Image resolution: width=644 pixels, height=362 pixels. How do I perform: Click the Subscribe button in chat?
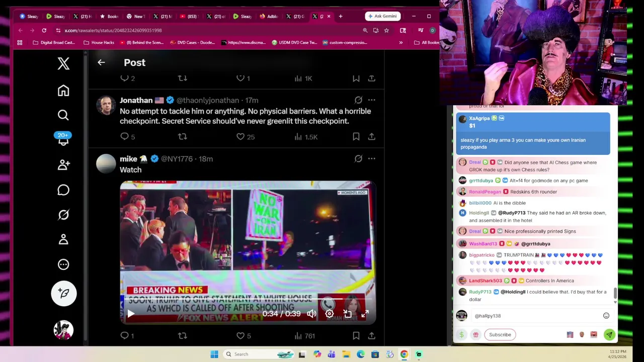pos(500,335)
